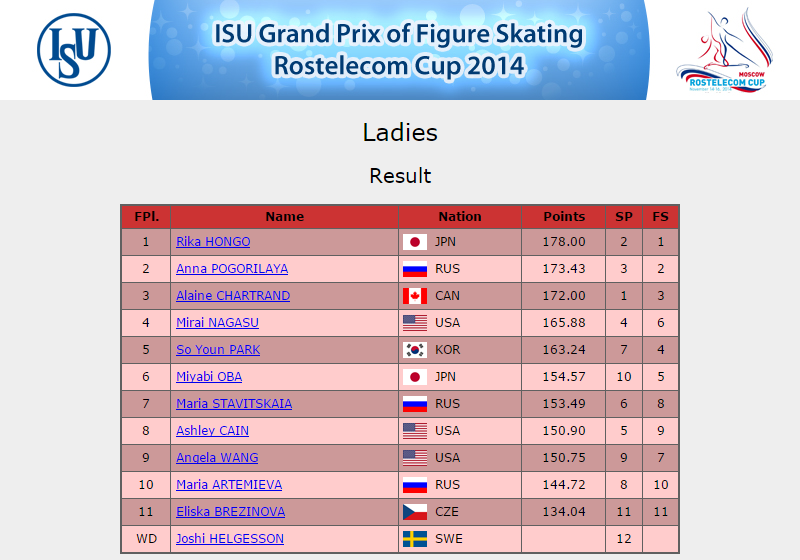Viewport: 800px width, 560px height.
Task: Open Anna POGORILAYA's skater link
Action: (x=232, y=269)
